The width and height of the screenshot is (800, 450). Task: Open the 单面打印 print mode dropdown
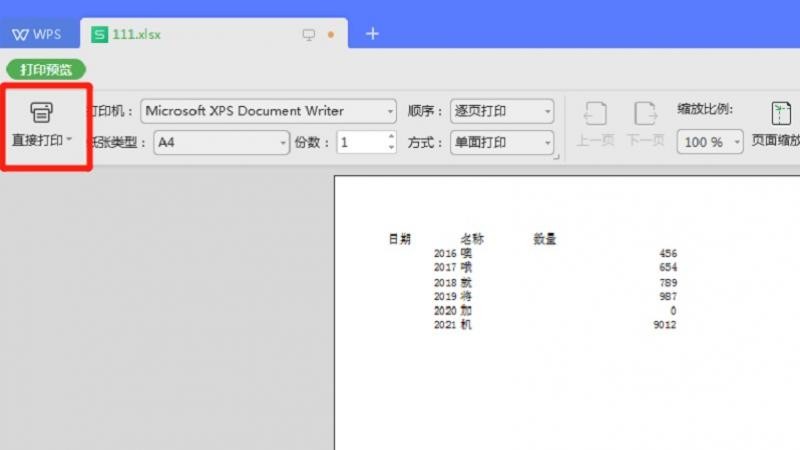click(x=546, y=143)
